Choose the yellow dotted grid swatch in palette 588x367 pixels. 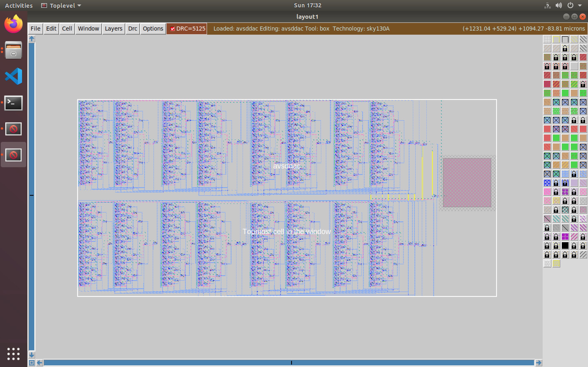coord(556,264)
